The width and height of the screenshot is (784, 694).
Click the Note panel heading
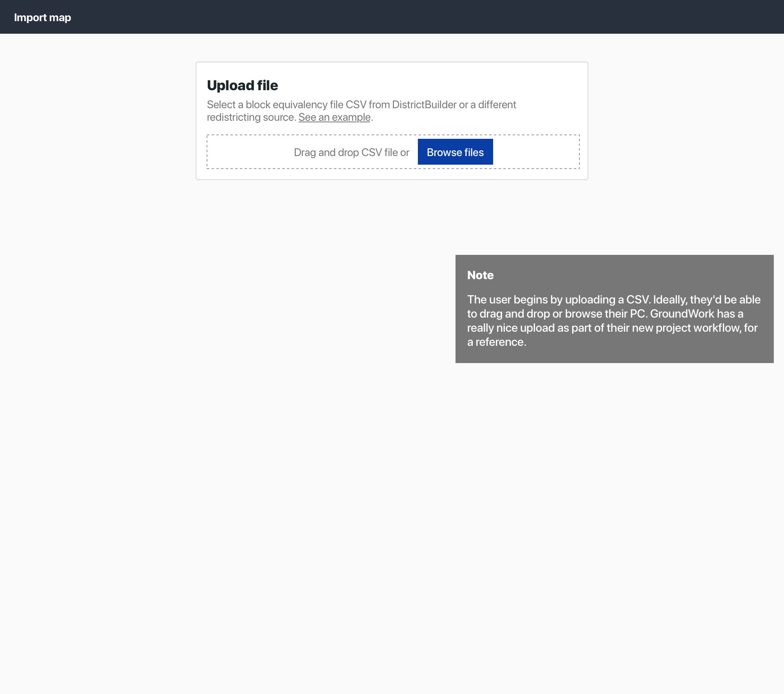pyautogui.click(x=480, y=275)
